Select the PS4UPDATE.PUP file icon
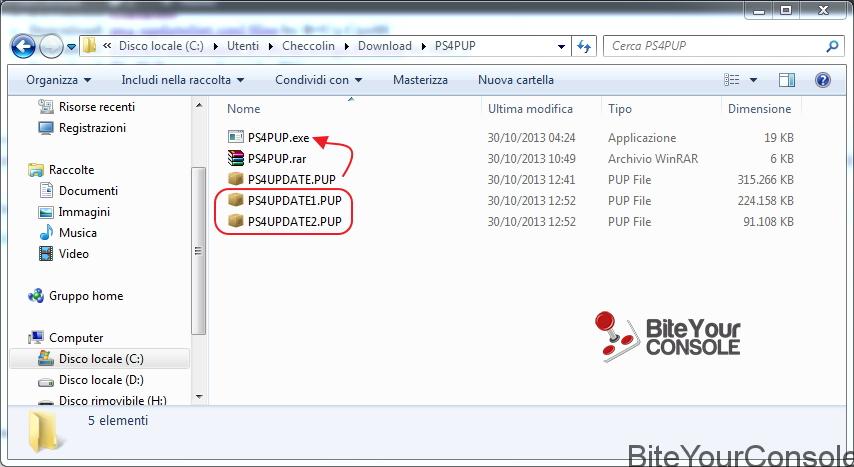854x467 pixels. tap(235, 179)
